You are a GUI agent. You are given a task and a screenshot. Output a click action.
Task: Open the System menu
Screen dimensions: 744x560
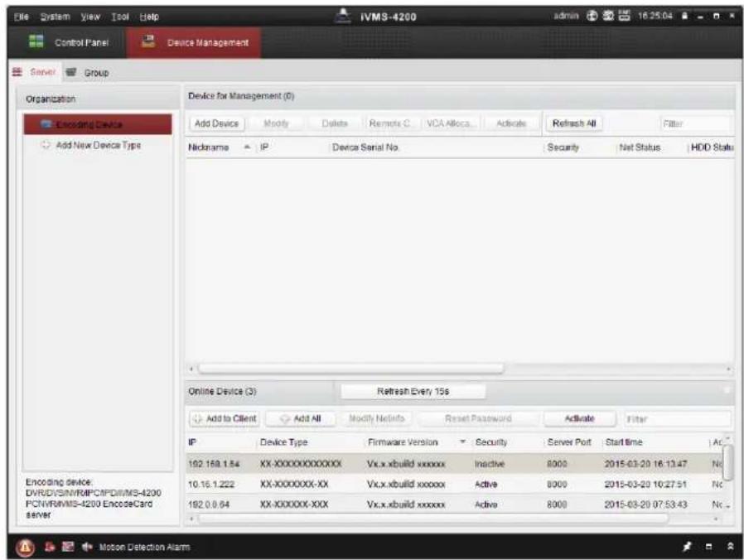(x=55, y=17)
